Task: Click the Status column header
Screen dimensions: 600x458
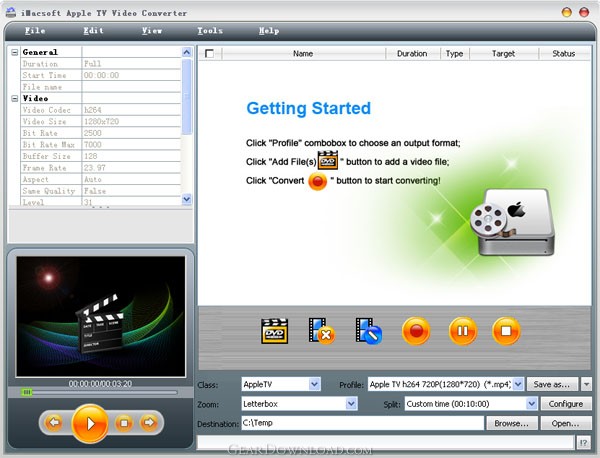Action: coord(564,54)
